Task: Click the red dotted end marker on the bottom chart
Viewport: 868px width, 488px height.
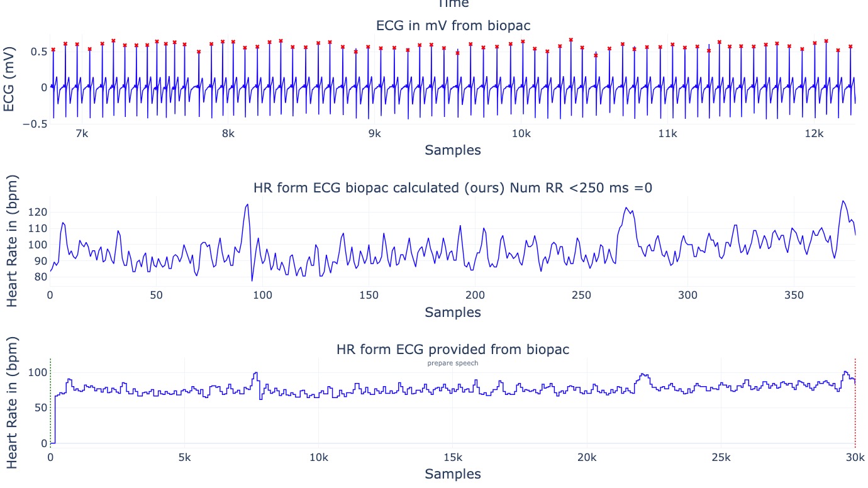Action: 855,402
